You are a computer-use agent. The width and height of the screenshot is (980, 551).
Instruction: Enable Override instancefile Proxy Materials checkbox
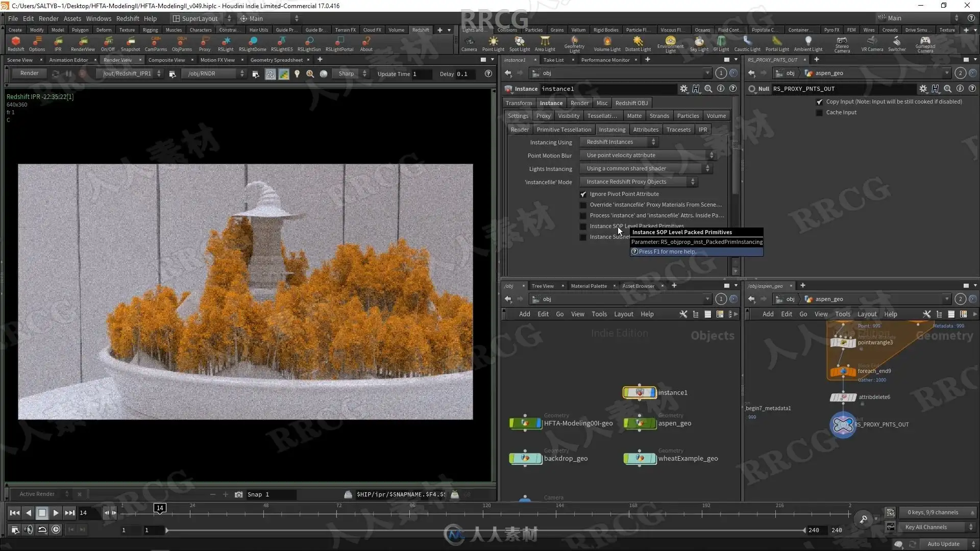[583, 205]
